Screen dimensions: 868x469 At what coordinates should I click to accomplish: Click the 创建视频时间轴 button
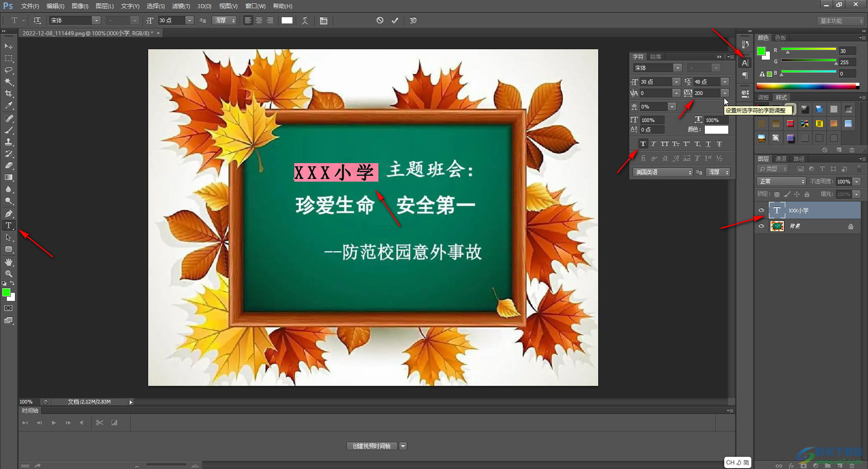click(x=372, y=446)
